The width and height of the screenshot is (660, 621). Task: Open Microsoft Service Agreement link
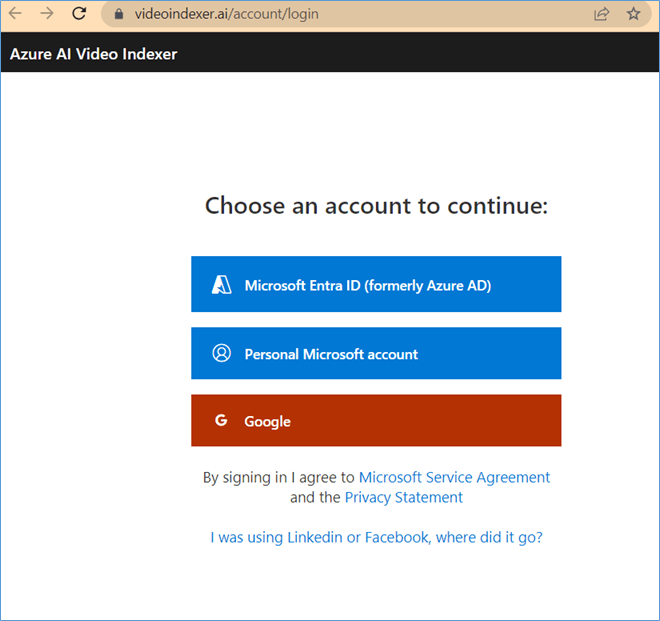(454, 477)
